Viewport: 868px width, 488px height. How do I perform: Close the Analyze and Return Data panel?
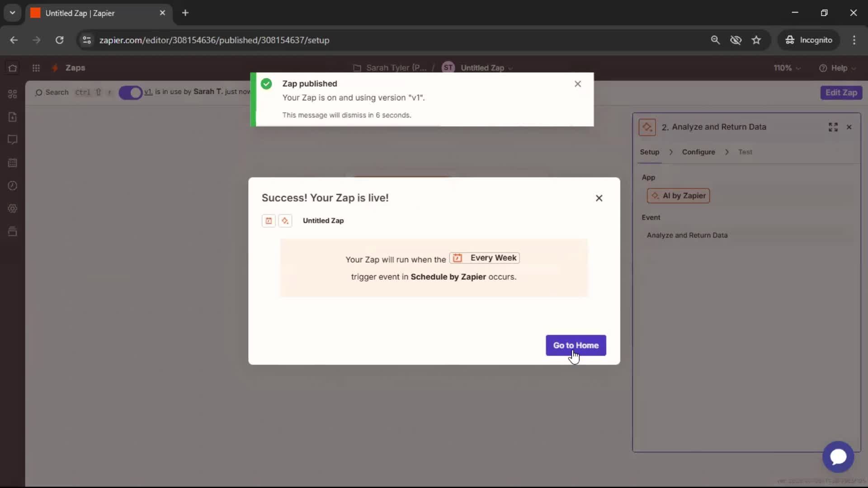pyautogui.click(x=849, y=127)
